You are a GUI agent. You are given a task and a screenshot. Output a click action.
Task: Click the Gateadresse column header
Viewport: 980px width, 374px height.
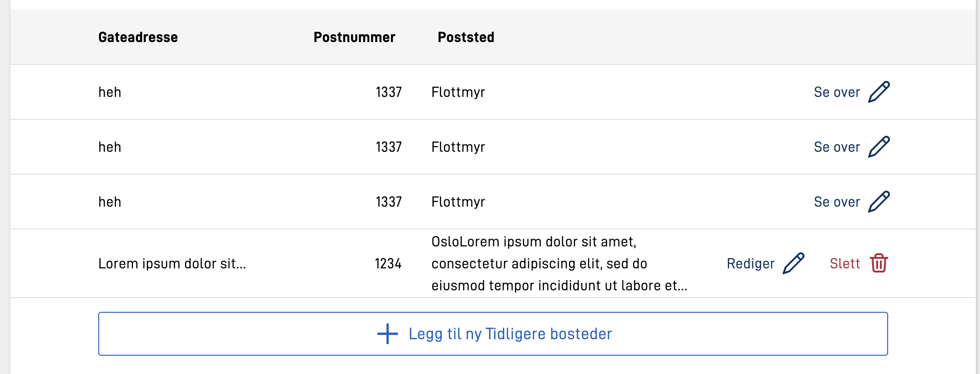[x=138, y=37]
